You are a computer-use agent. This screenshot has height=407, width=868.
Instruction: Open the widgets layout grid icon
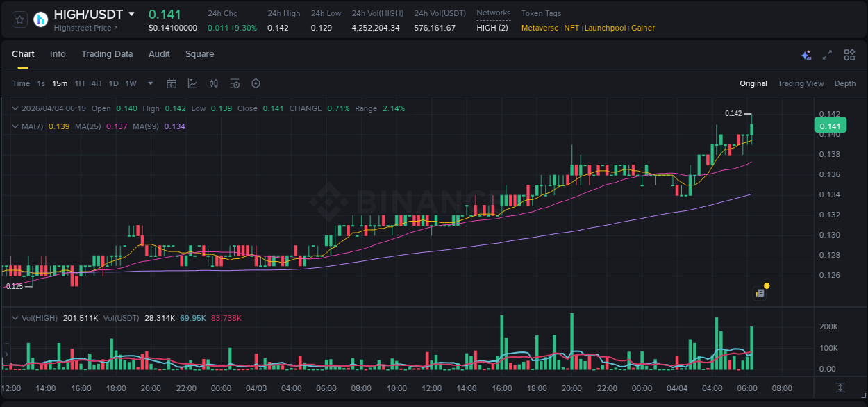(849, 54)
